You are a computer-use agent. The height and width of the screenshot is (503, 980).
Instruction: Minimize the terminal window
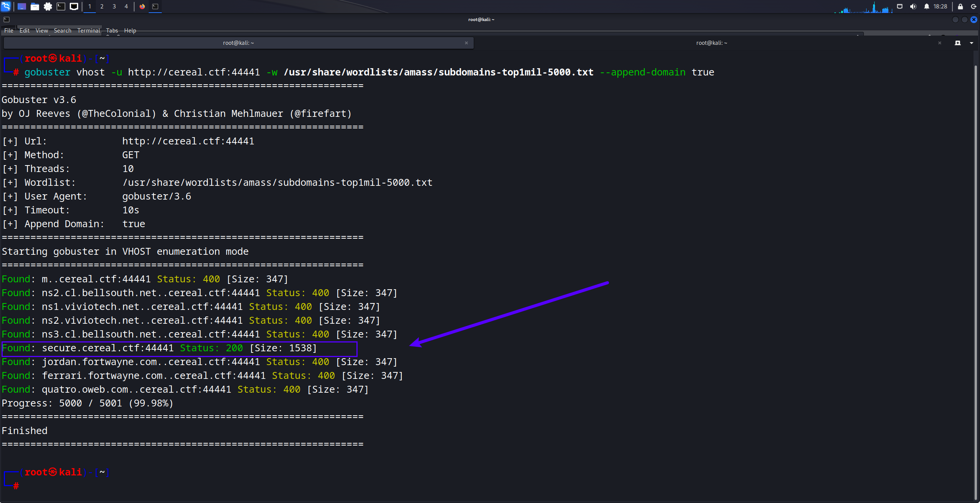point(955,20)
